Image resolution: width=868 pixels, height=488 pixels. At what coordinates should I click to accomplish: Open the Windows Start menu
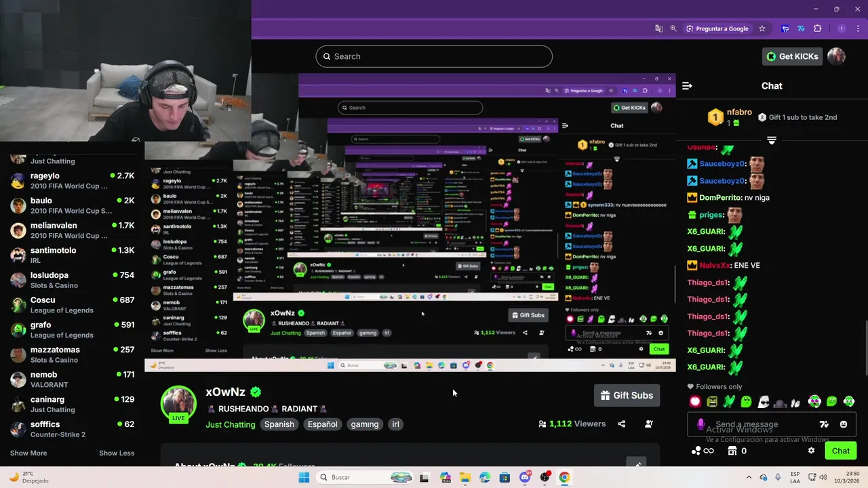(x=304, y=477)
